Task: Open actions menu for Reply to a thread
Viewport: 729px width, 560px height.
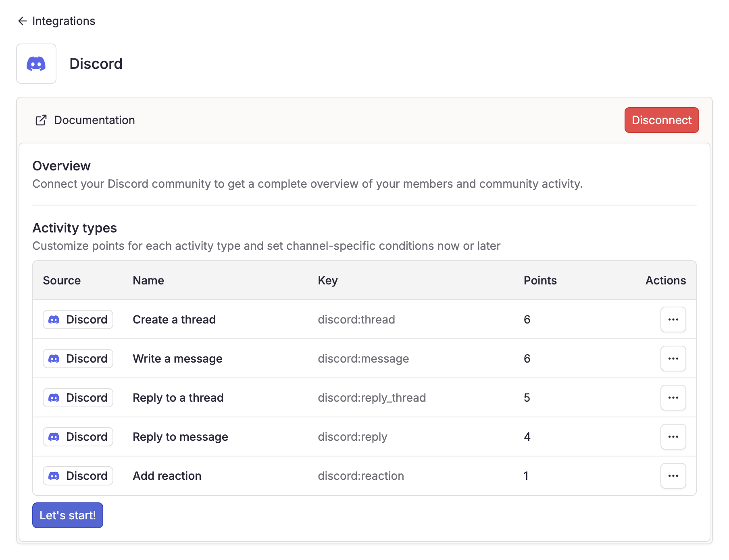Action: pyautogui.click(x=673, y=398)
